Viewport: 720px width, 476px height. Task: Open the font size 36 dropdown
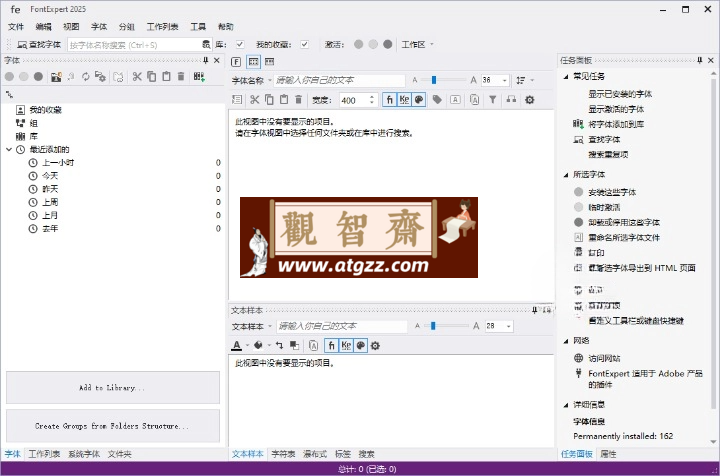(505, 80)
